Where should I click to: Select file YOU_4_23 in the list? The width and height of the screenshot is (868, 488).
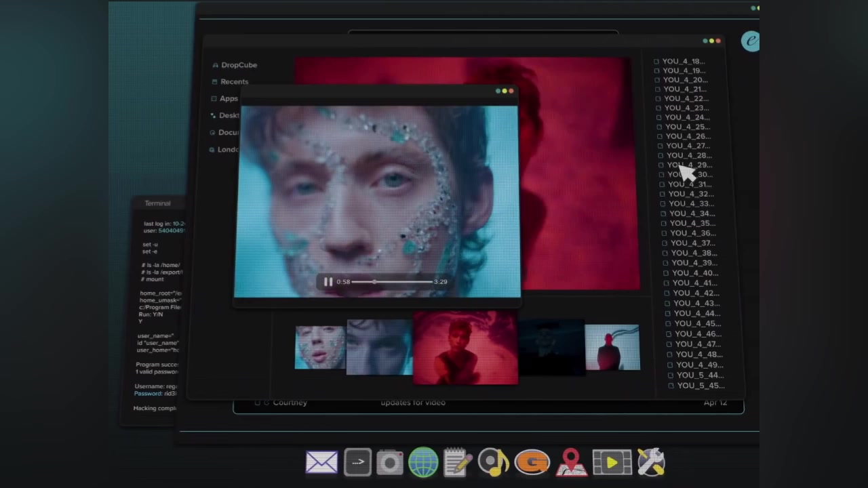point(686,108)
